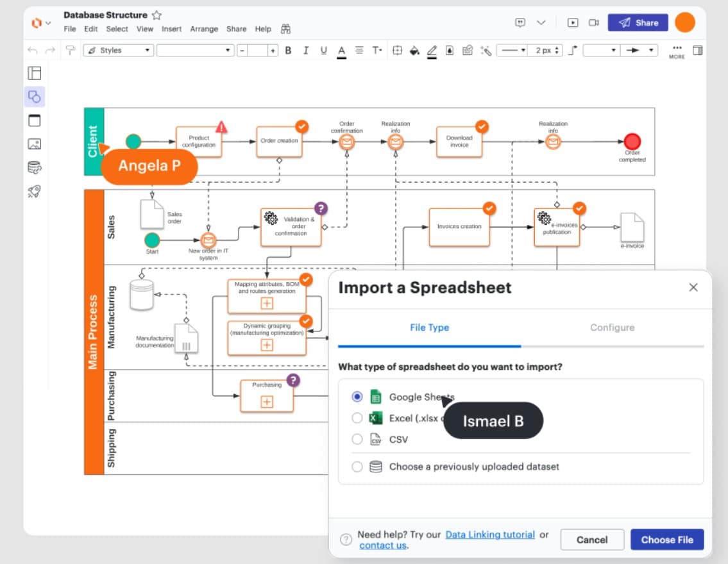Click the blue Share button
The height and width of the screenshot is (564, 728).
coord(638,22)
